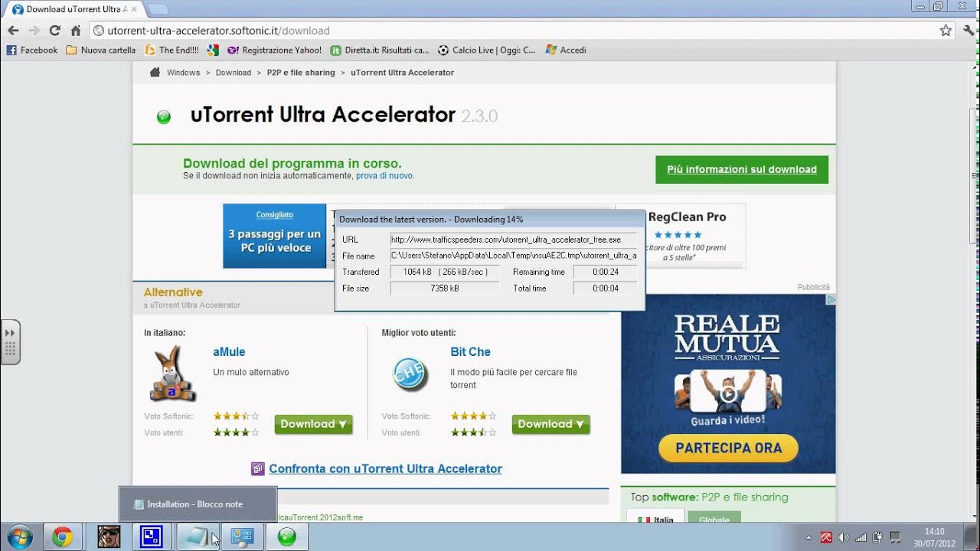The image size is (980, 551).
Task: Reload the current page
Action: 54,31
